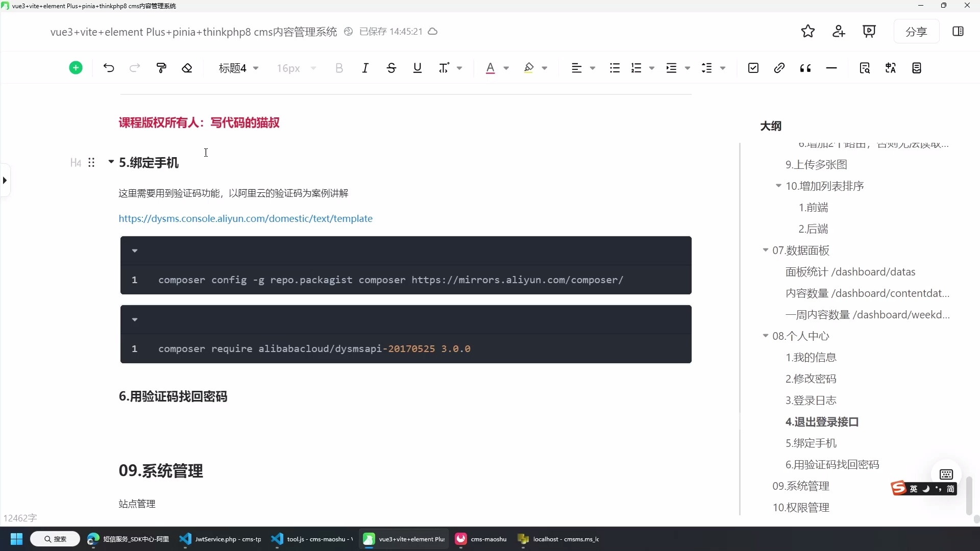Clear formatting with the eraser icon
The height and width of the screenshot is (551, 980).
(x=187, y=68)
